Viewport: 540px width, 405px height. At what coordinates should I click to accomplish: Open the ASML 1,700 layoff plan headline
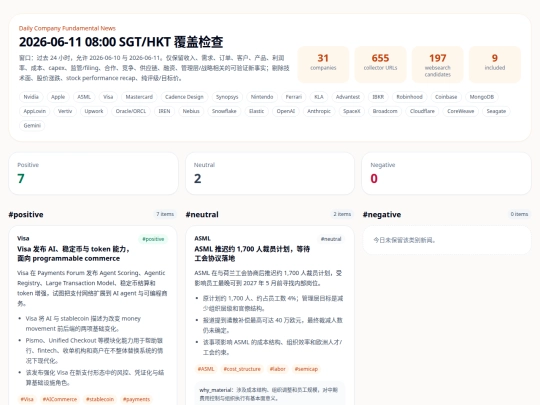[252, 254]
